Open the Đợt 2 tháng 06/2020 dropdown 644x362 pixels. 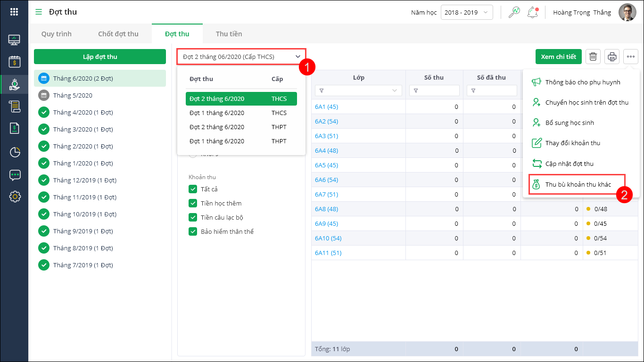pyautogui.click(x=241, y=57)
